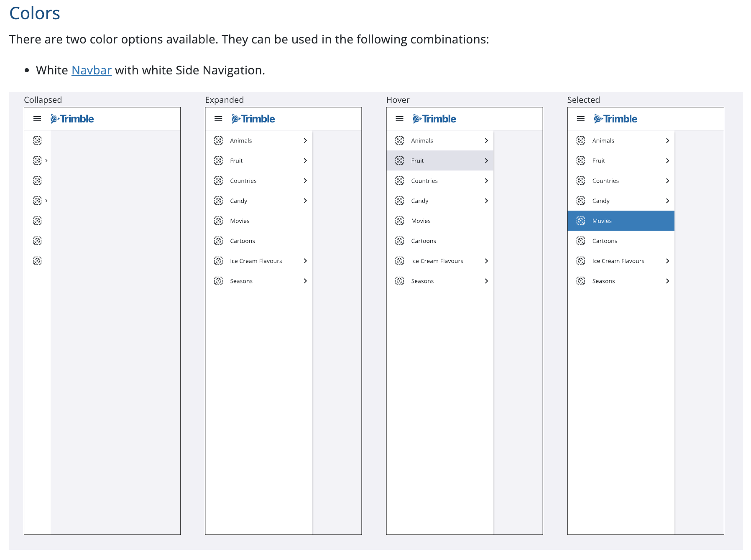Select Cartoons in the Hover panel
Image resolution: width=751 pixels, height=560 pixels.
[424, 241]
